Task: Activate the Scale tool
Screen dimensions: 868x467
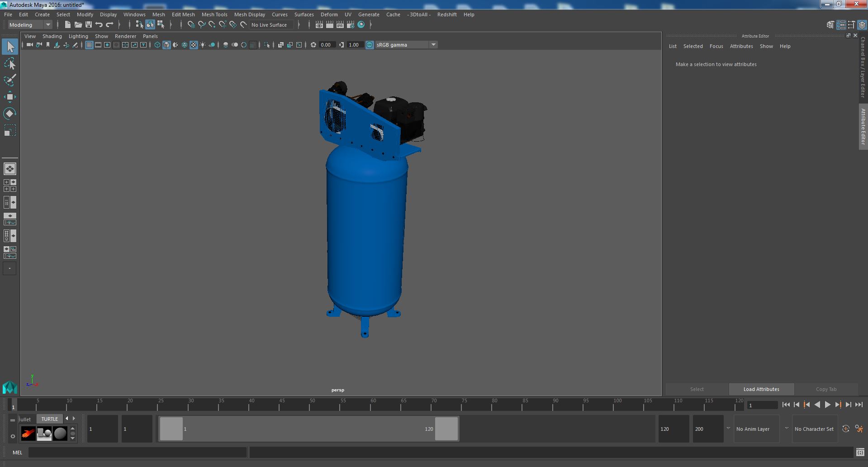Action: tap(10, 130)
